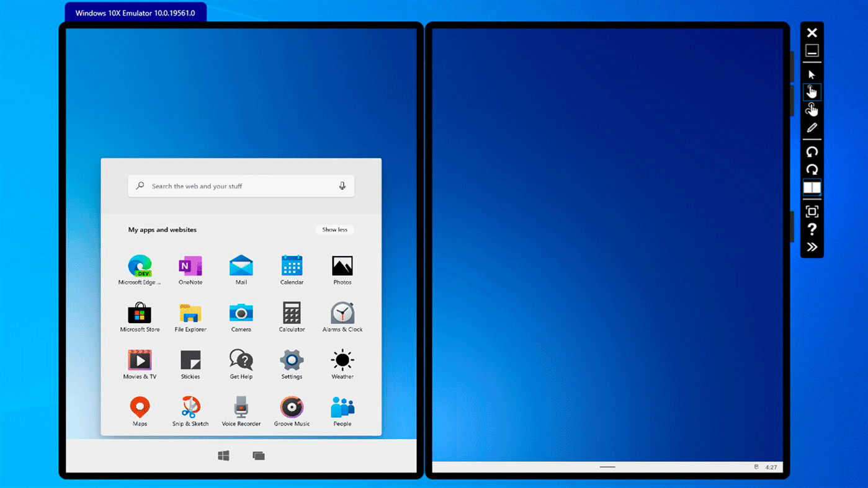Open Alarms & Clock
The height and width of the screenshot is (488, 868).
[x=342, y=317]
